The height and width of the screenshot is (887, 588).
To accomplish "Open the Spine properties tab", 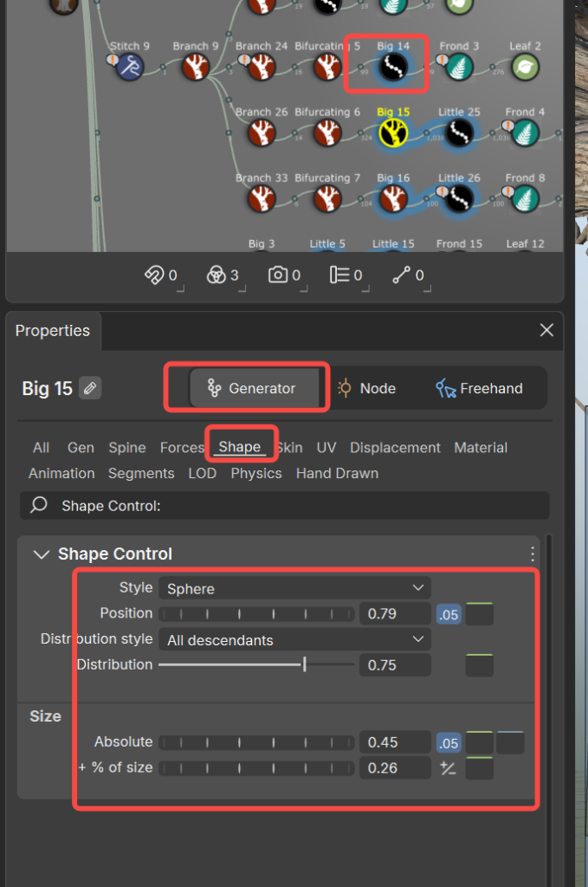I will [127, 448].
